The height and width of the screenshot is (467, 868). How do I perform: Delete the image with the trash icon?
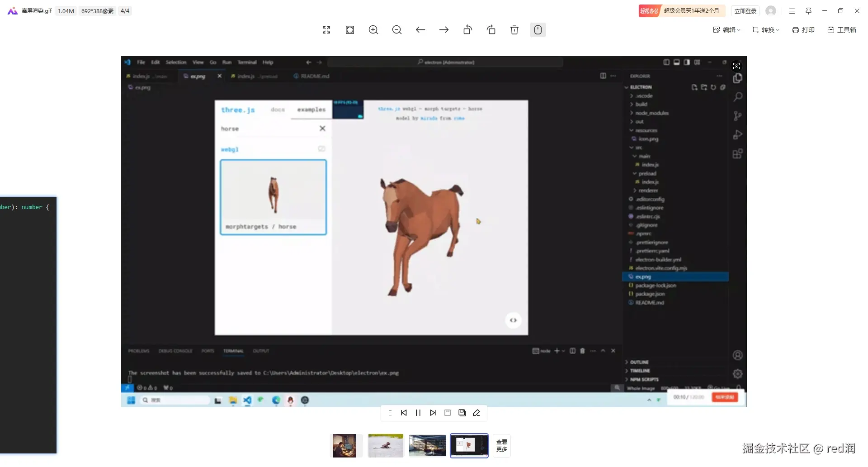(514, 30)
